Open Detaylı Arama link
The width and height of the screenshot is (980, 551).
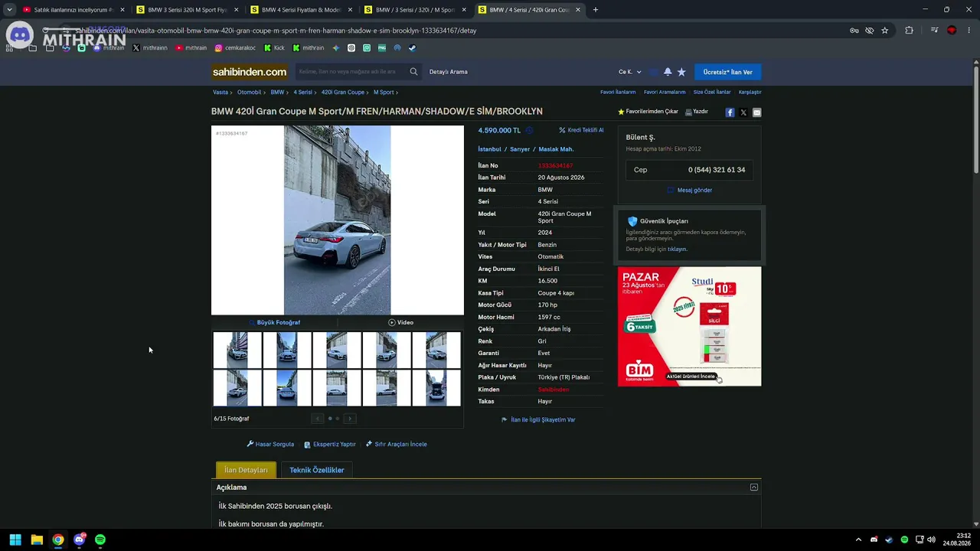449,72
